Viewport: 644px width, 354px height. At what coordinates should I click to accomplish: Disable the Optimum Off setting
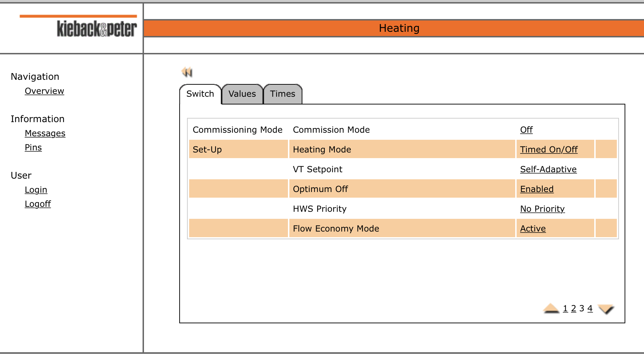[536, 189]
